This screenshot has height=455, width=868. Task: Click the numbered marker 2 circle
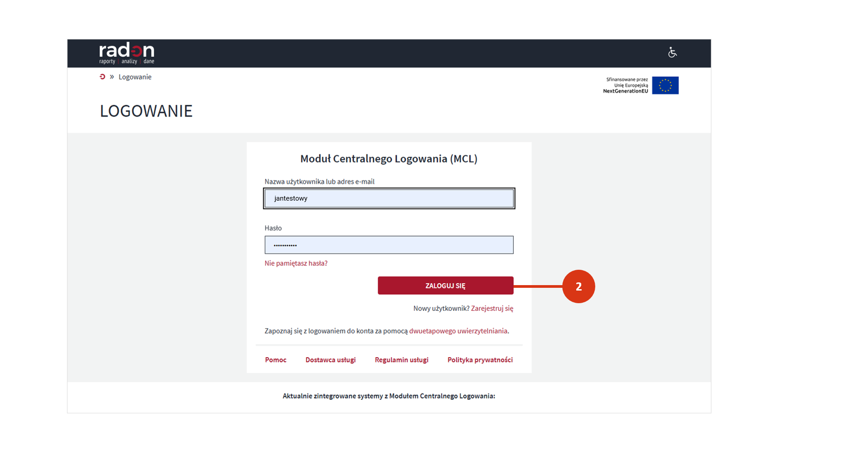(578, 286)
